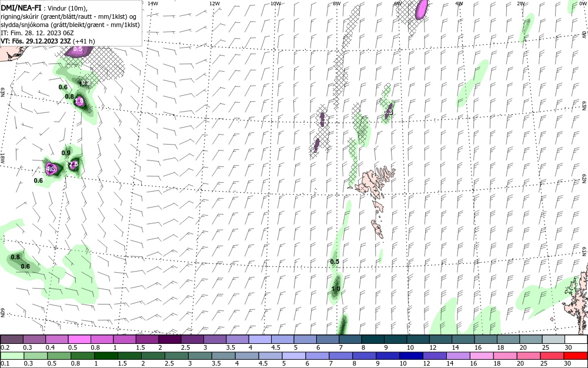The height and width of the screenshot is (368, 588).
Task: Click the '4.3' precipitation value
Action: (51, 169)
